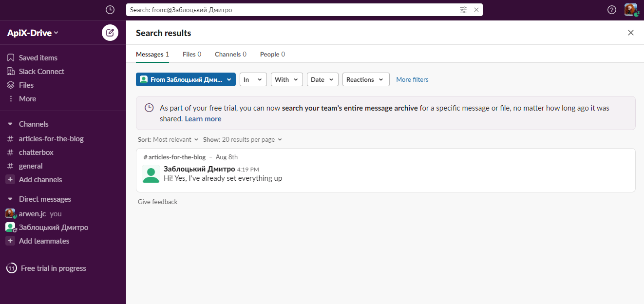Screen dimensions: 644x304
Task: Open #articles-for-the-blog link in the result
Action: [x=174, y=157]
